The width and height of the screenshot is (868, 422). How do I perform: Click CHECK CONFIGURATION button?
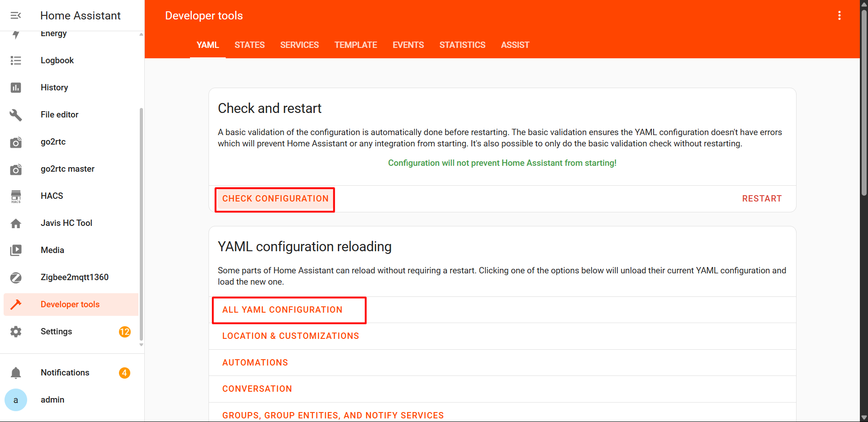275,199
